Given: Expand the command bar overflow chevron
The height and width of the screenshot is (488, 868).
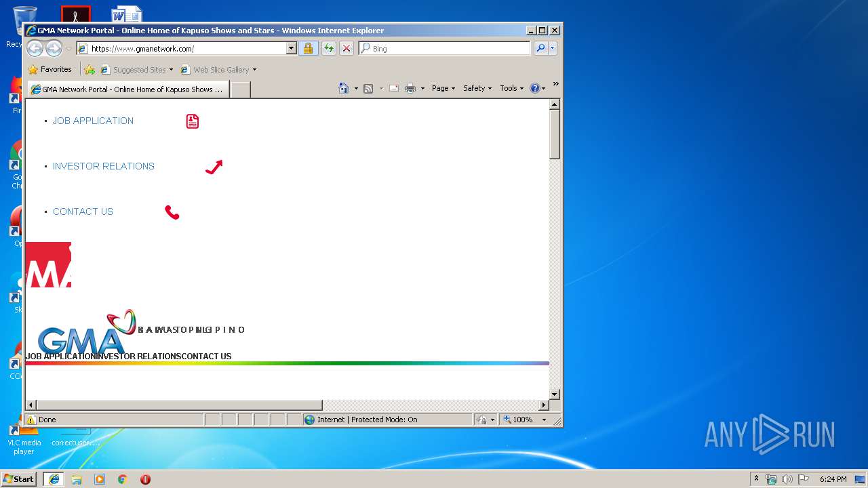Looking at the screenshot, I should pos(555,84).
